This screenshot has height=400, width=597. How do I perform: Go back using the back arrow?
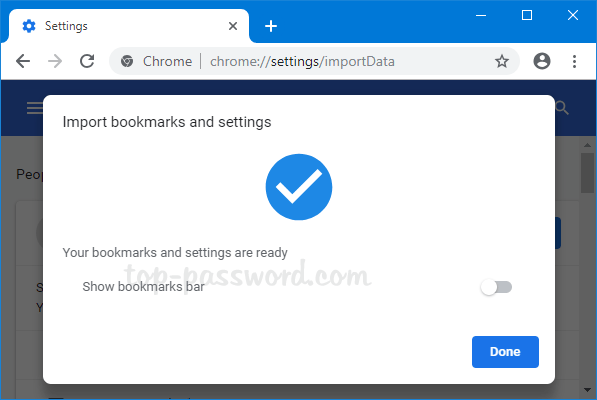click(23, 61)
